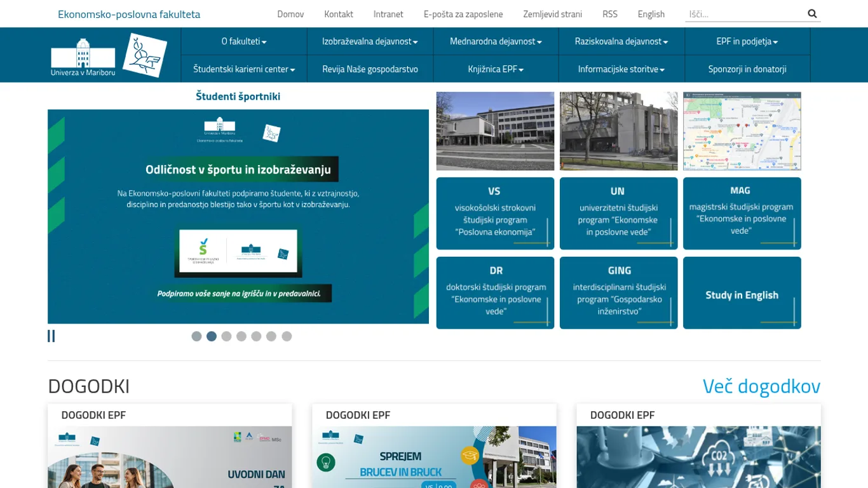
Task: Expand Izobraževalna dejavnost dropdown
Action: [370, 41]
